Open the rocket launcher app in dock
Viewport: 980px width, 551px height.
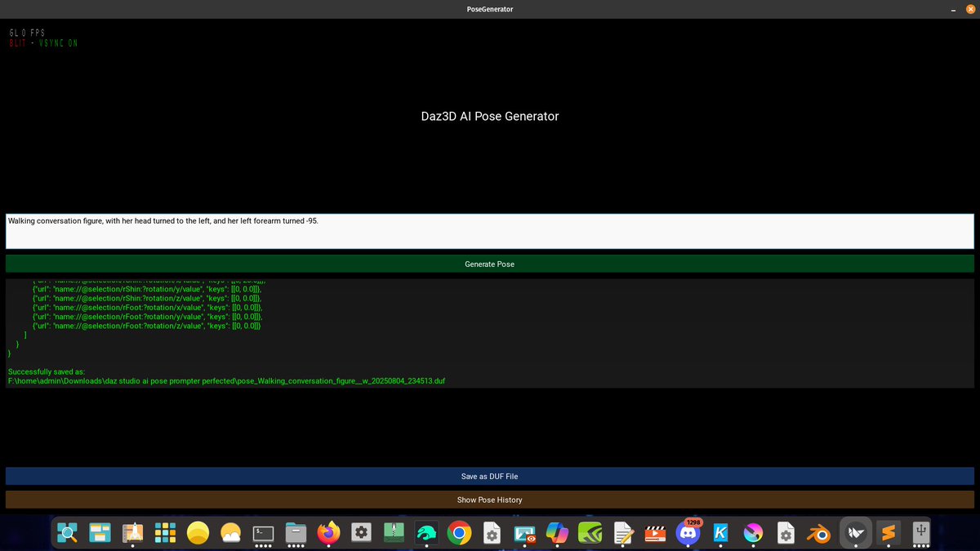tap(132, 534)
